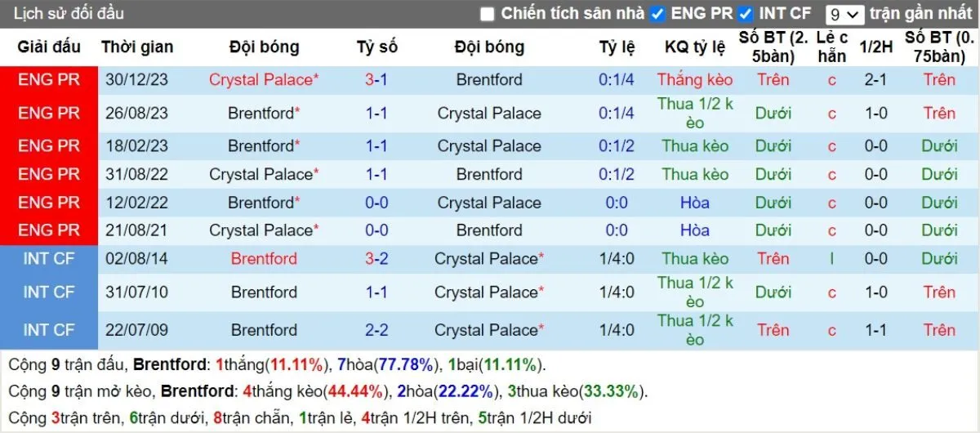Image resolution: width=980 pixels, height=433 pixels.
Task: Click Crystal Palace team on 30/12/23 row
Action: tap(261, 80)
